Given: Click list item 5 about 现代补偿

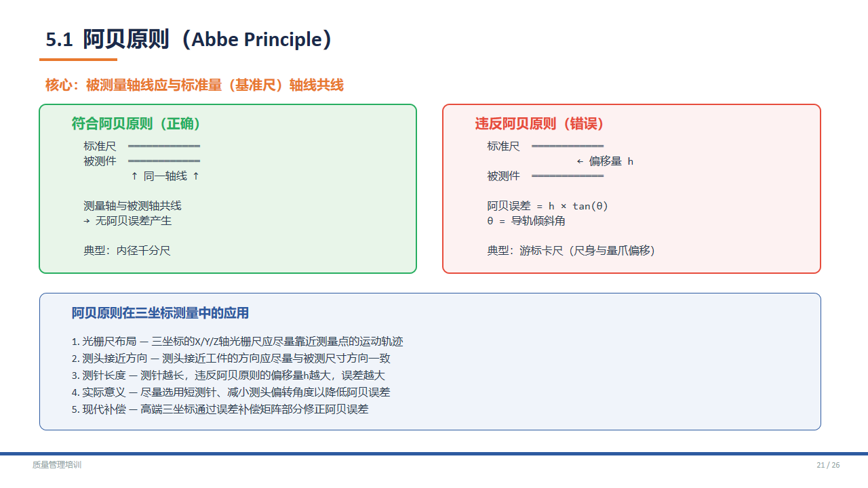Looking at the screenshot, I should pos(220,409).
